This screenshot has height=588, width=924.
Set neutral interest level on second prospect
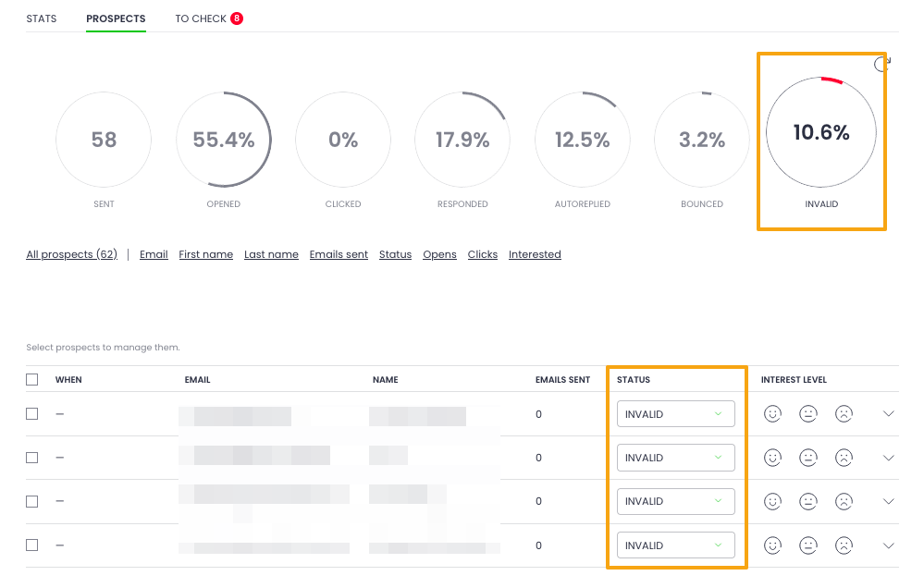click(807, 457)
